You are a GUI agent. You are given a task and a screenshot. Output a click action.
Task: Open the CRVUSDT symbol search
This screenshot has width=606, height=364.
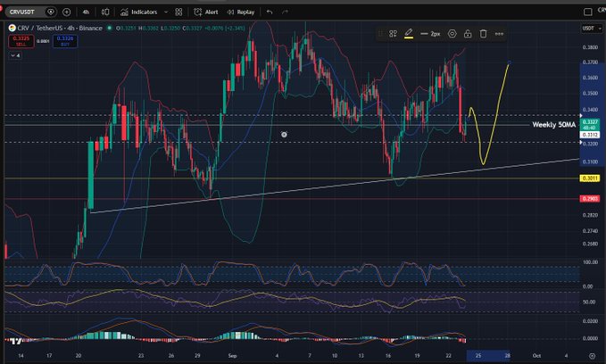click(x=22, y=12)
